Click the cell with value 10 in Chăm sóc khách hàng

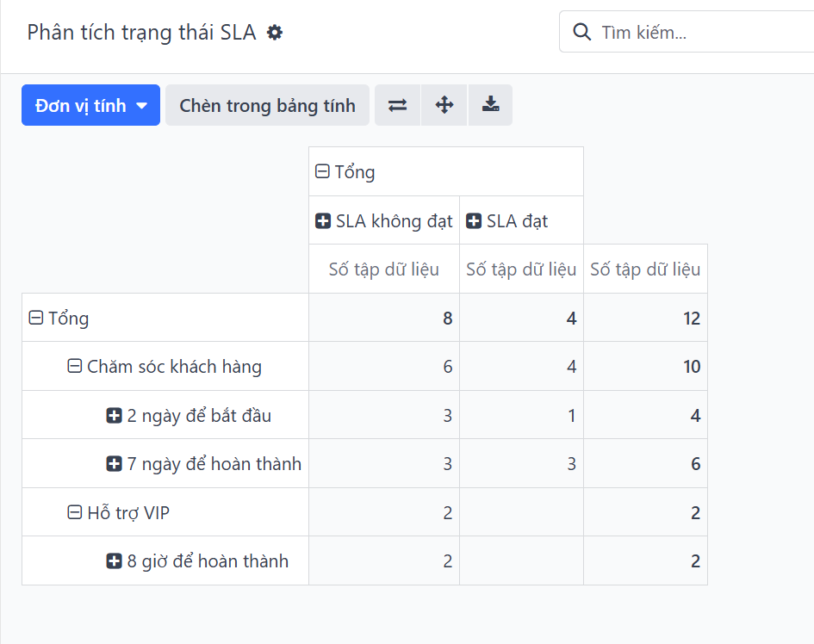coord(646,367)
